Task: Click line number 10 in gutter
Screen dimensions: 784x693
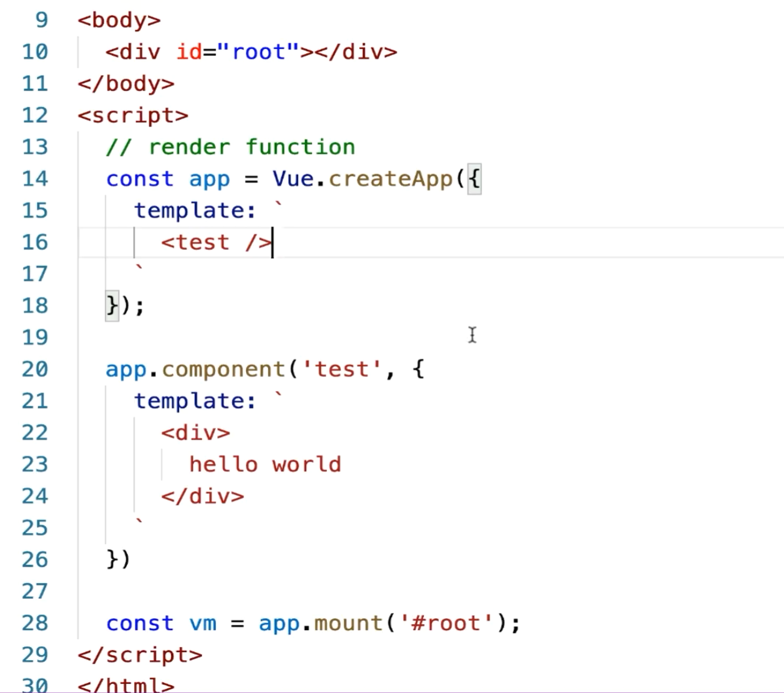Action: click(x=35, y=52)
